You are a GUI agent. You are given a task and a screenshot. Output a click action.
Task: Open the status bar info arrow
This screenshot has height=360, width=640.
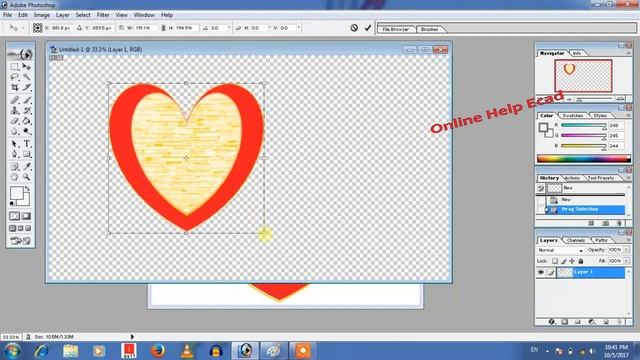[x=132, y=337]
